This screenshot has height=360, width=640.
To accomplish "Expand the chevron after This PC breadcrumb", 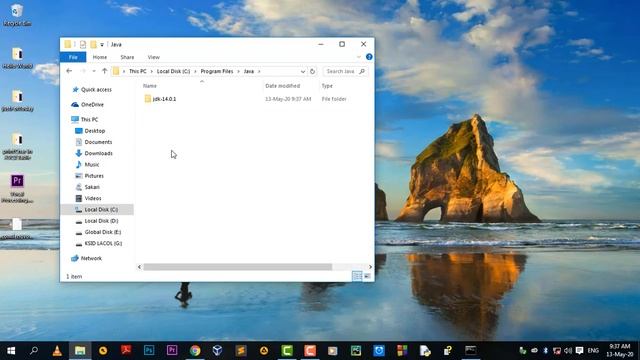I will click(152, 71).
